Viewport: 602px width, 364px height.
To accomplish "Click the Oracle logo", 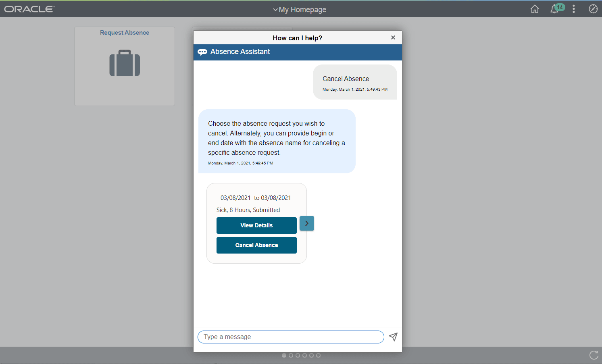I will (x=29, y=9).
